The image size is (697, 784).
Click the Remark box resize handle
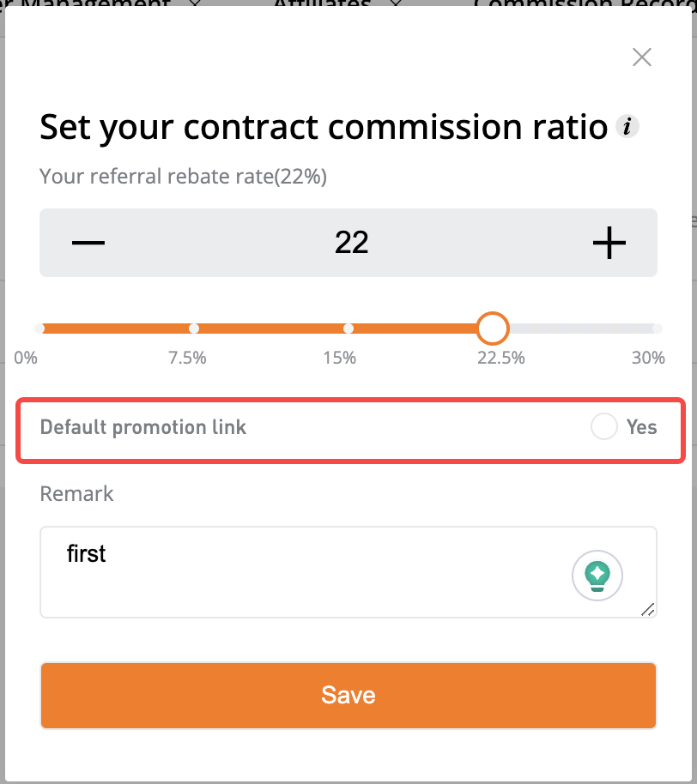tap(648, 610)
